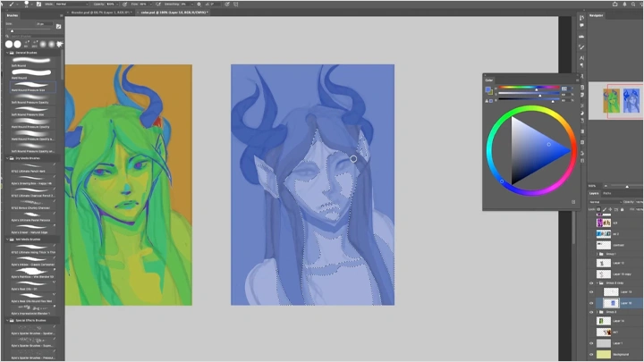Hide the Background layer
This screenshot has width=644, height=362.
591,355
